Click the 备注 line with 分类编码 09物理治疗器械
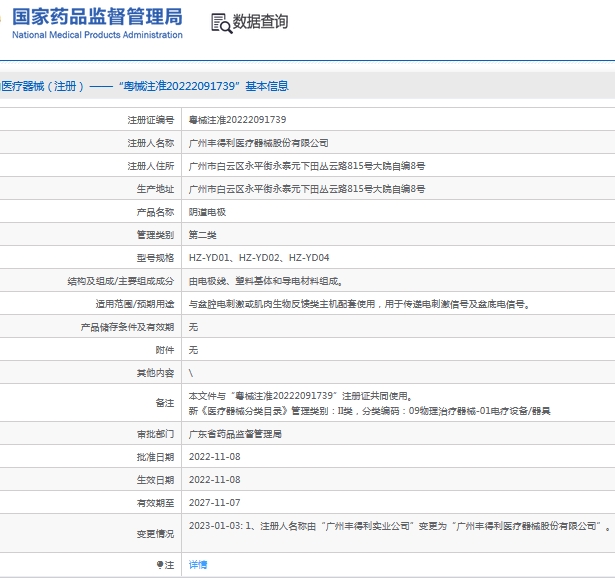Viewport: 615px width, 582px height. coord(369,411)
